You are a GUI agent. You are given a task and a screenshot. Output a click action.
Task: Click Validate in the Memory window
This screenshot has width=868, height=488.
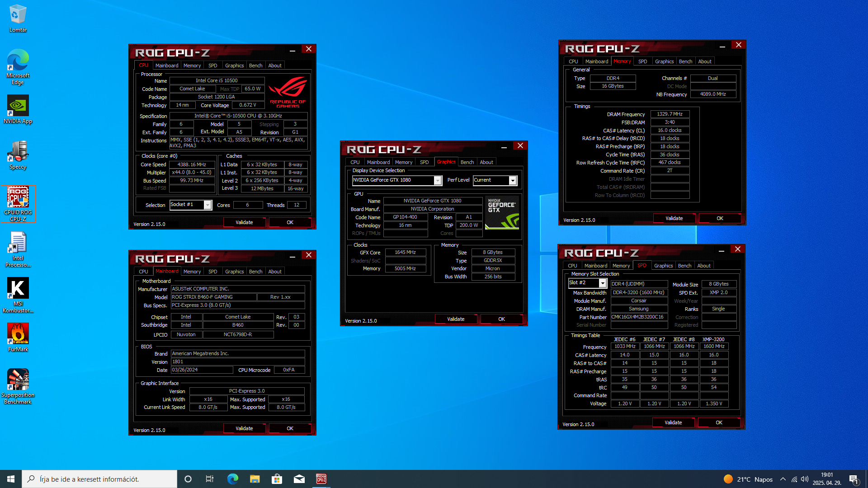[x=674, y=218]
